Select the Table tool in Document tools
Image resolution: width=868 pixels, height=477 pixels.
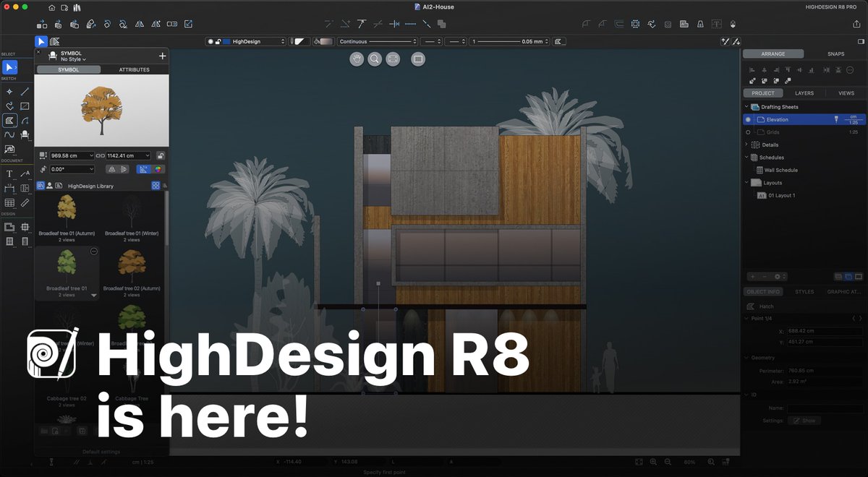9,203
